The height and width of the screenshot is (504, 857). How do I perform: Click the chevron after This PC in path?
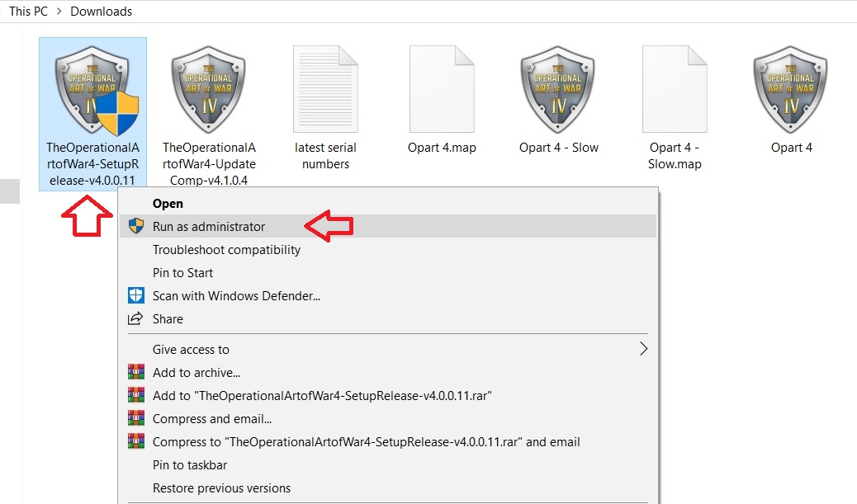point(59,11)
